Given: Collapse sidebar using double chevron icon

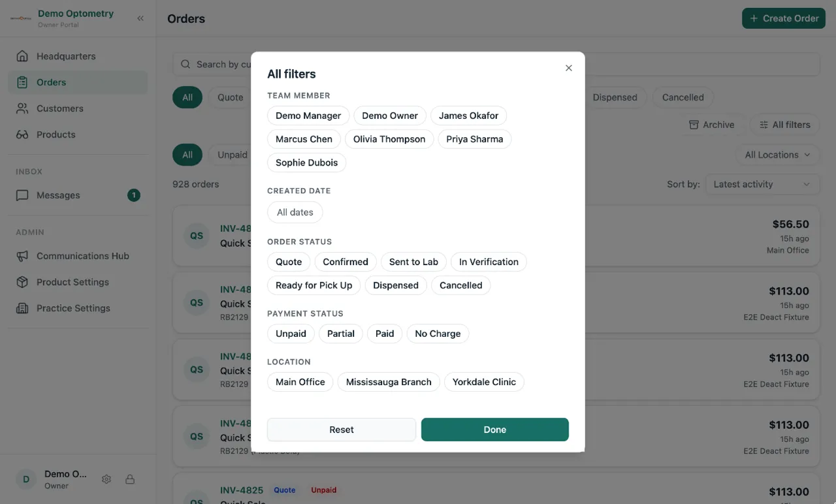Looking at the screenshot, I should click(x=140, y=18).
